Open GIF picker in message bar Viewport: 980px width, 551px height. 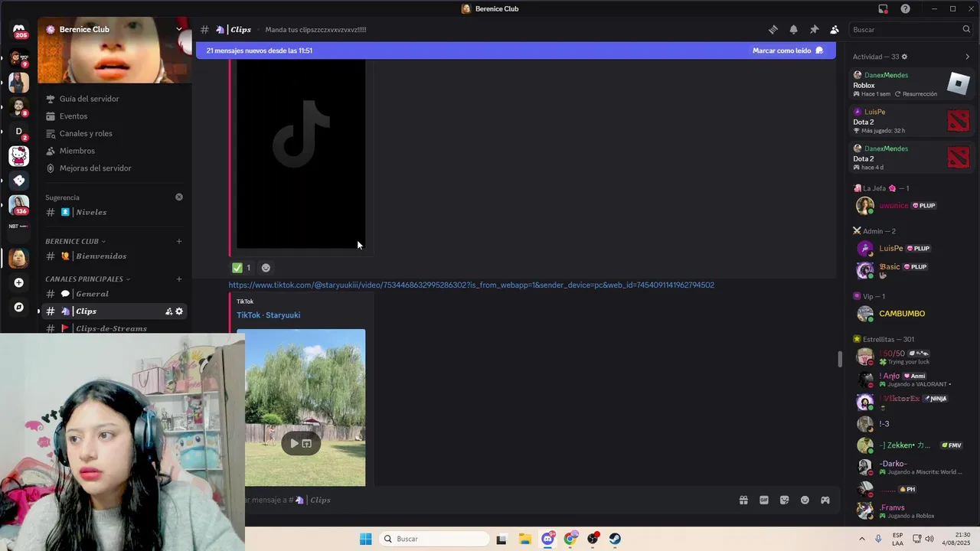(x=764, y=500)
